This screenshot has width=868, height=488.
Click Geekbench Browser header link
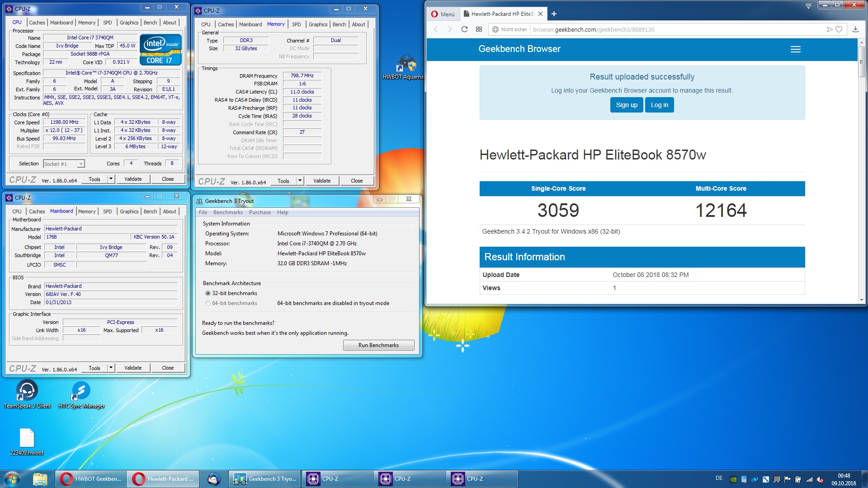pos(519,49)
